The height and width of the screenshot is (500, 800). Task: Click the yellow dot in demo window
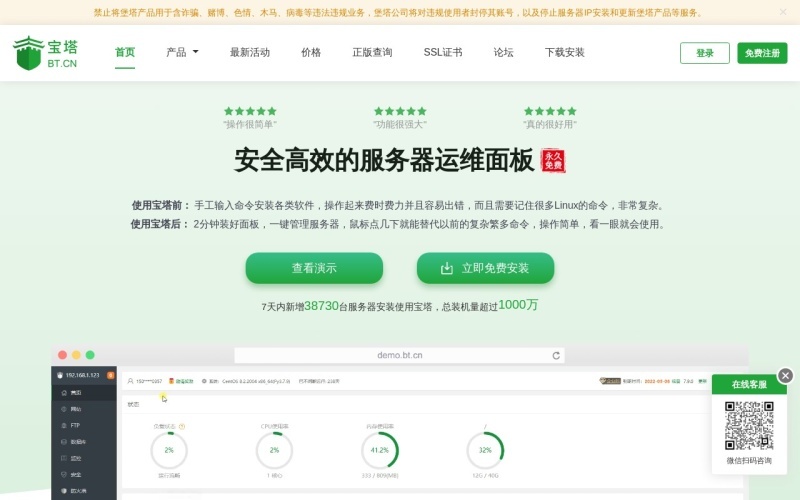pos(76,355)
